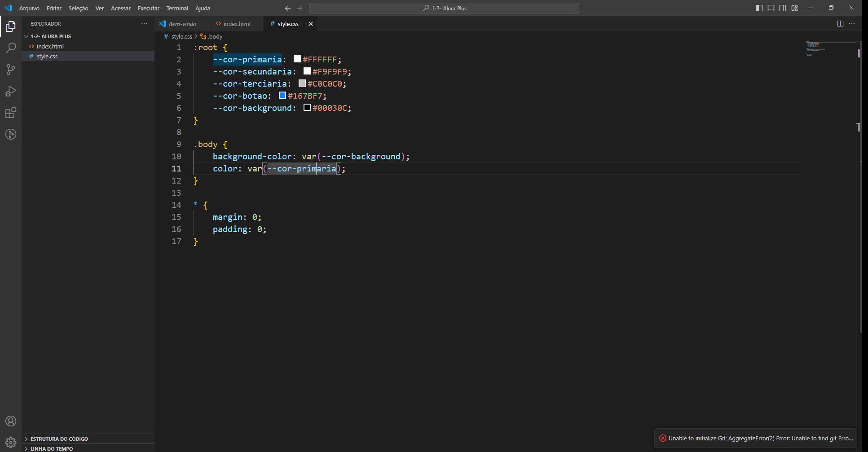Toggle the primary side bar layout icon
The image size is (868, 452).
coord(759,8)
